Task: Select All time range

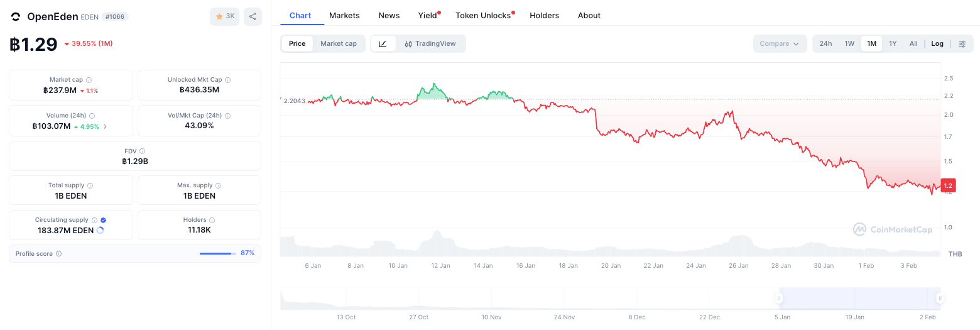Action: 913,43
